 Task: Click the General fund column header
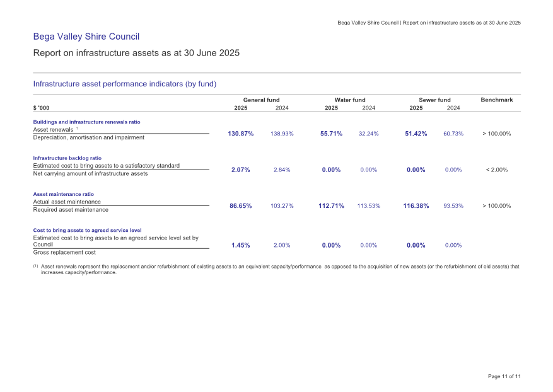(261, 100)
